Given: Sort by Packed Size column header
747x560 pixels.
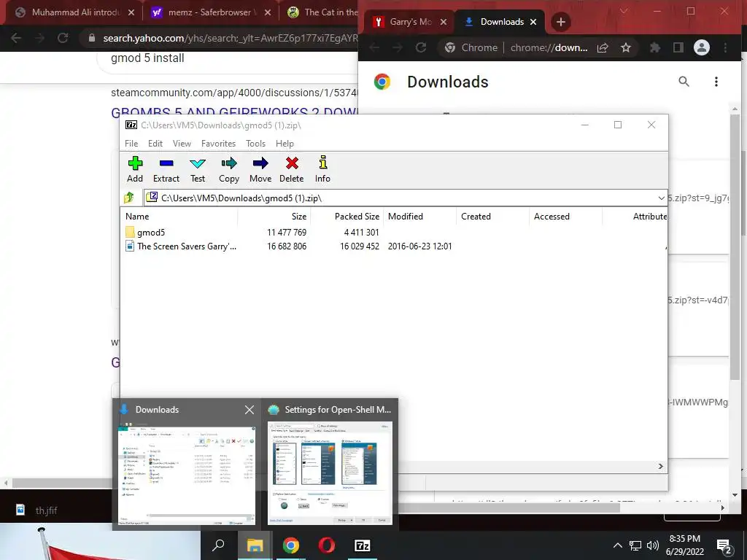Looking at the screenshot, I should coord(347,216).
